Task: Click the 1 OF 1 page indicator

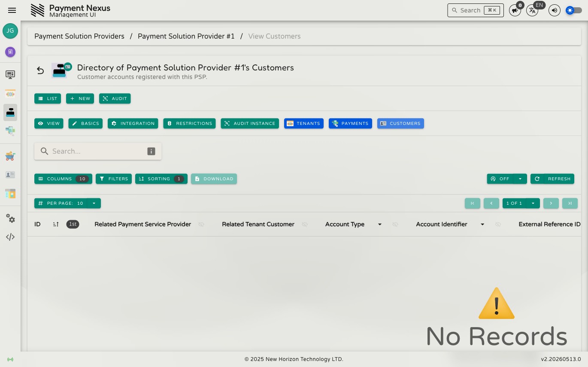Action: [x=514, y=203]
